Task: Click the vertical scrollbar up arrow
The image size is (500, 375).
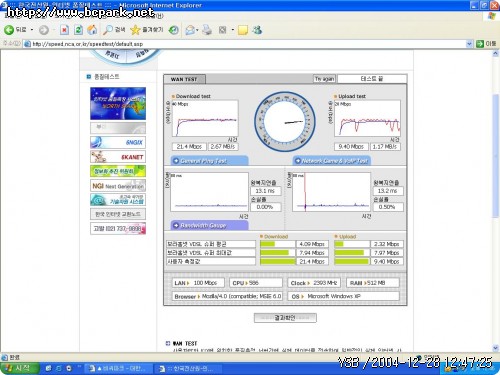Action: click(x=495, y=54)
